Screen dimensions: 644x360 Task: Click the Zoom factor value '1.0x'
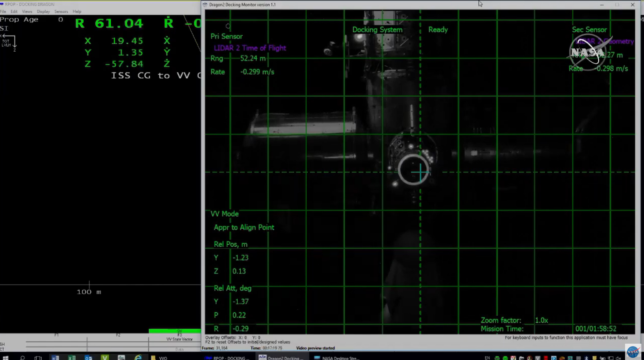pyautogui.click(x=541, y=320)
